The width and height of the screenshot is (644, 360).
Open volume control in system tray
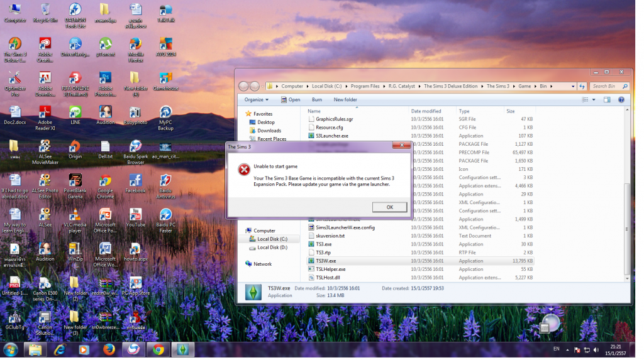596,350
